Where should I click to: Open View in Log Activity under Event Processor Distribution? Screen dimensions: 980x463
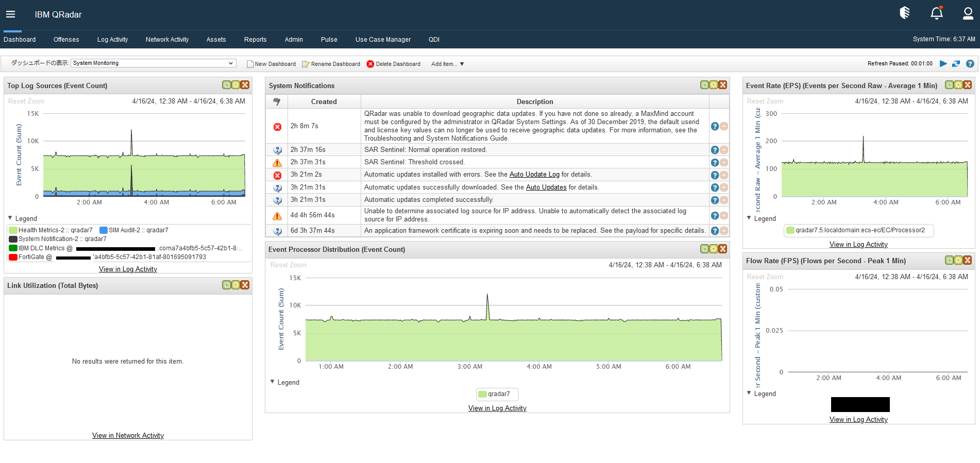tap(497, 408)
